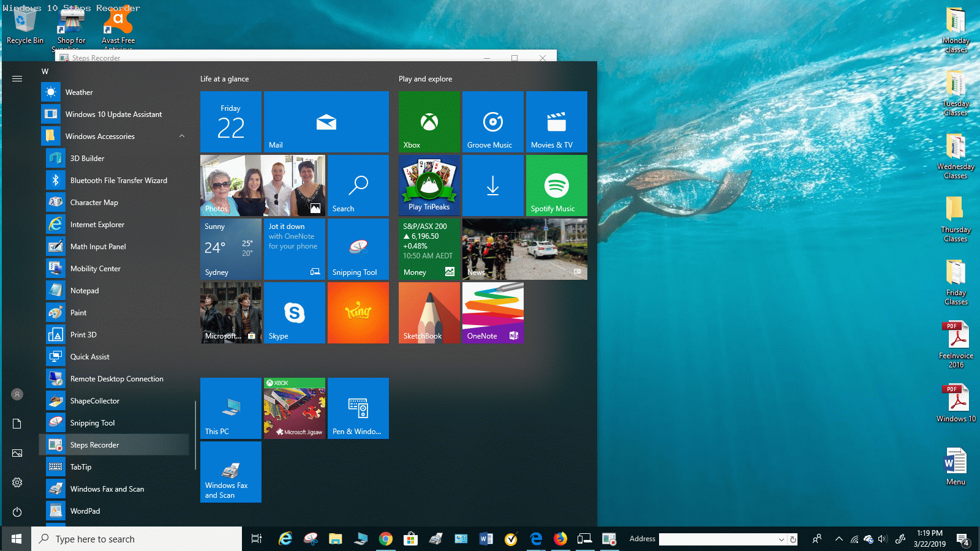Screen dimensions: 980x551
Task: Launch Paint
Action: pos(115,313)
